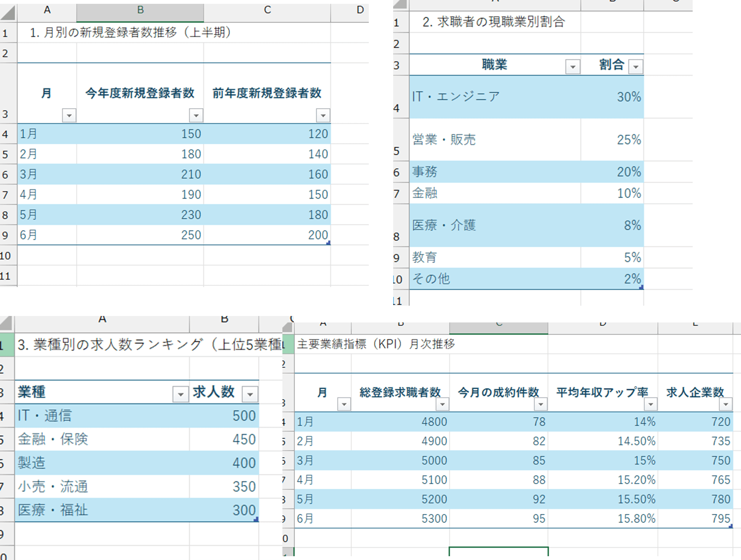The height and width of the screenshot is (560, 741).
Task: Select the 製造 cell
Action: 102,463
